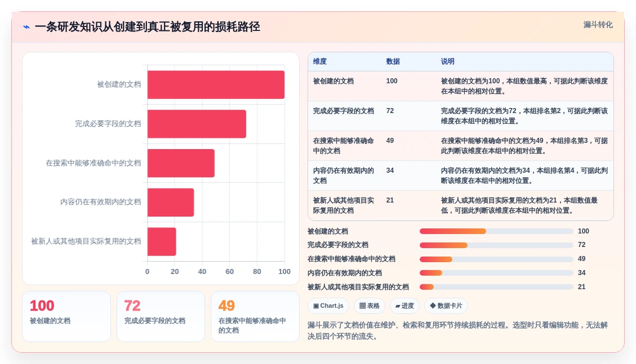636x364 pixels.
Task: Click the x-axis tick label 60
Action: 230,272
